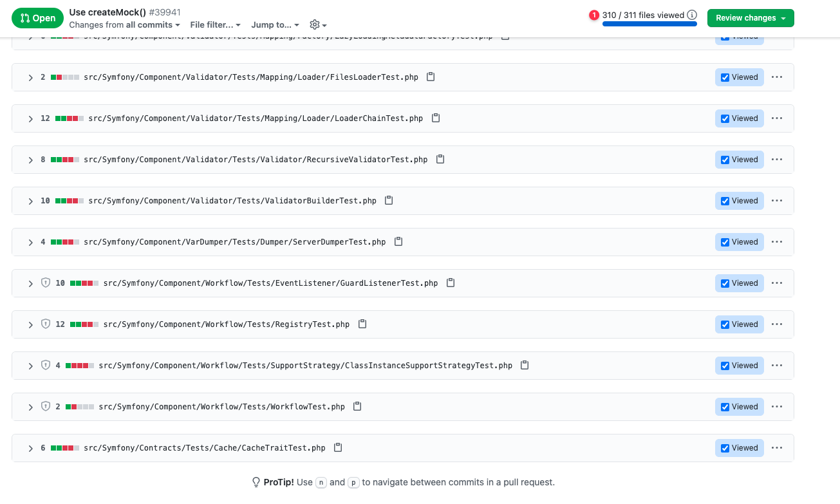Uncheck Viewed for RecursiveValidatorTest.php

click(x=725, y=160)
